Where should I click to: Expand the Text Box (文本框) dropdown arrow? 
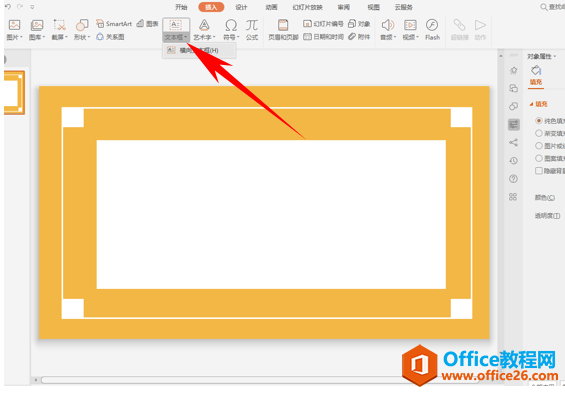186,37
